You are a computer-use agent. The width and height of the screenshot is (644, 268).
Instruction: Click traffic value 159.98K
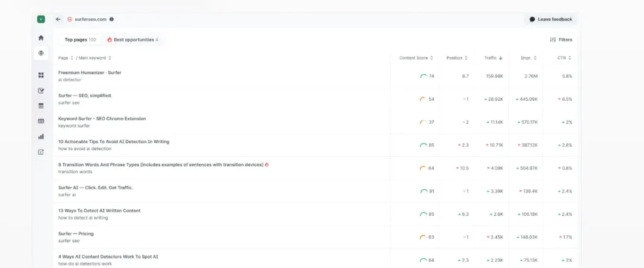tap(494, 76)
